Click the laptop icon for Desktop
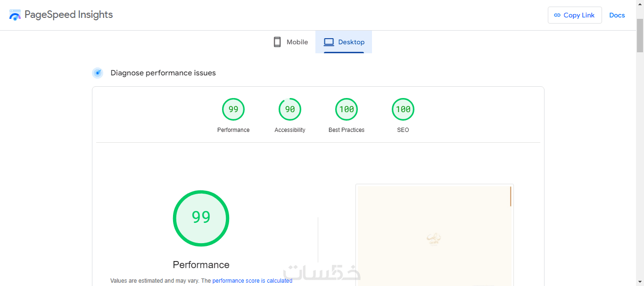 click(x=329, y=42)
